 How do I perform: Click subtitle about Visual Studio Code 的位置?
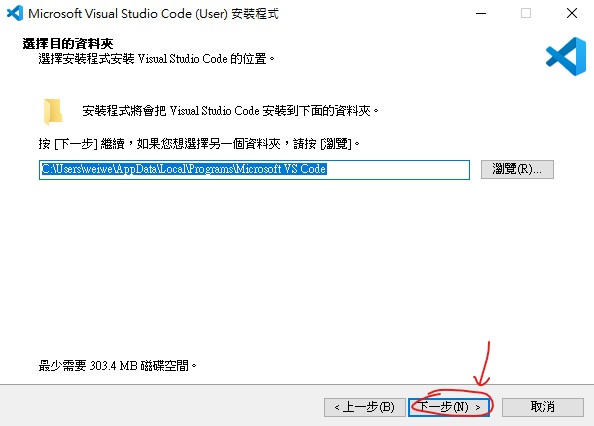point(156,59)
